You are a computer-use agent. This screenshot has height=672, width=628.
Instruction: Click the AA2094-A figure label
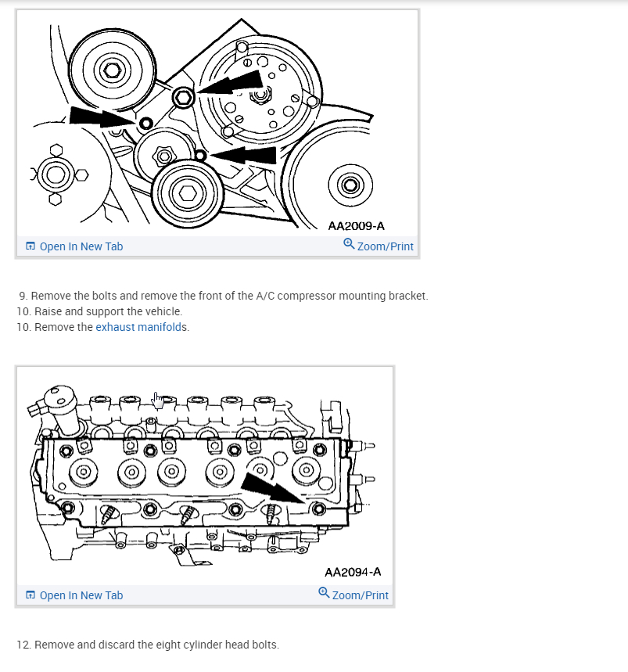click(353, 572)
